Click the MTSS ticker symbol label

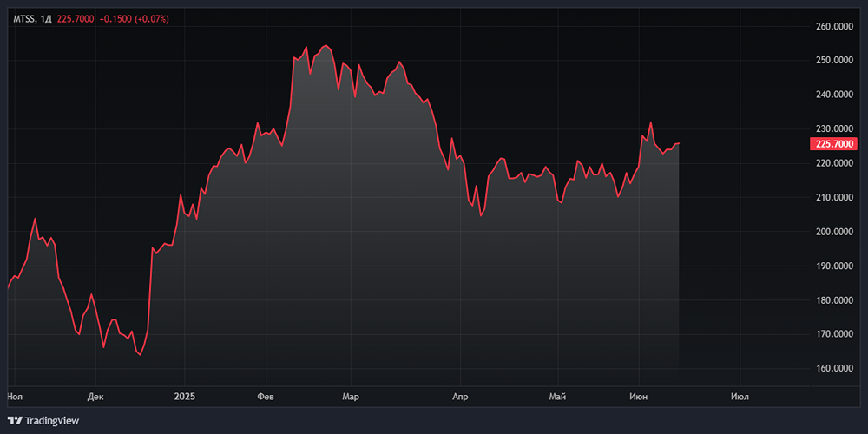23,18
